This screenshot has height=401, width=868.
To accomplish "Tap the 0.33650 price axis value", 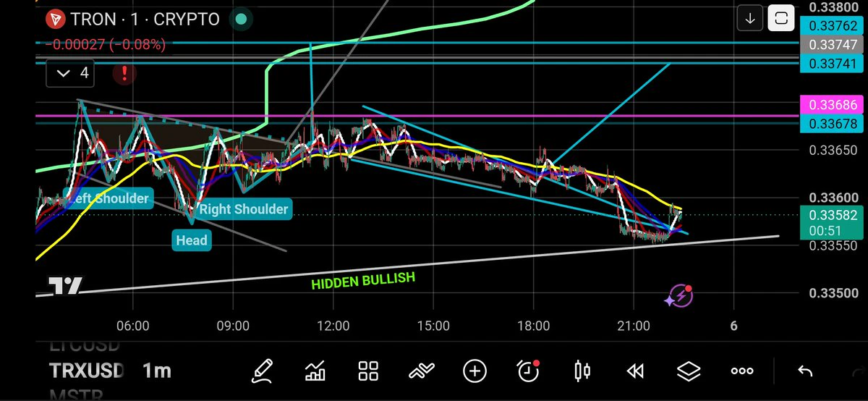I will [833, 151].
